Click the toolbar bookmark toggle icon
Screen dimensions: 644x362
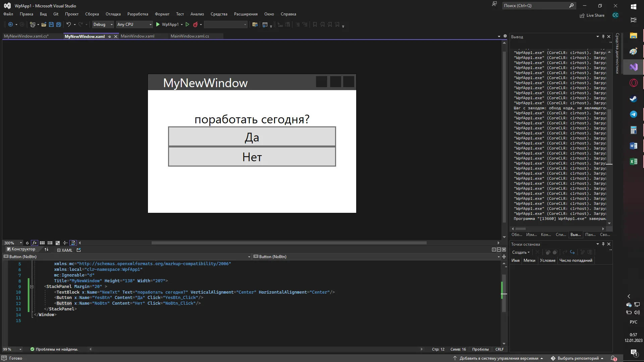click(315, 24)
